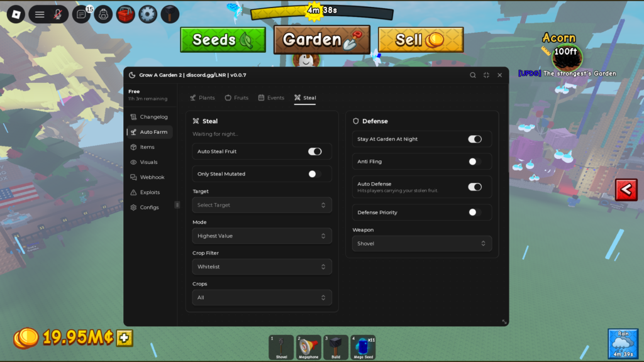Open Items in the sidebar
The width and height of the screenshot is (644, 362).
coord(149,147)
